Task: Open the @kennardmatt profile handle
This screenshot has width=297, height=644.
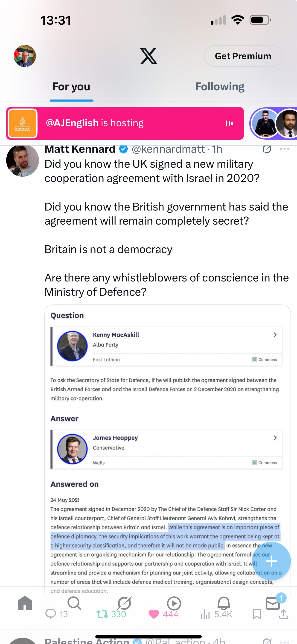Action: pyautogui.click(x=168, y=149)
